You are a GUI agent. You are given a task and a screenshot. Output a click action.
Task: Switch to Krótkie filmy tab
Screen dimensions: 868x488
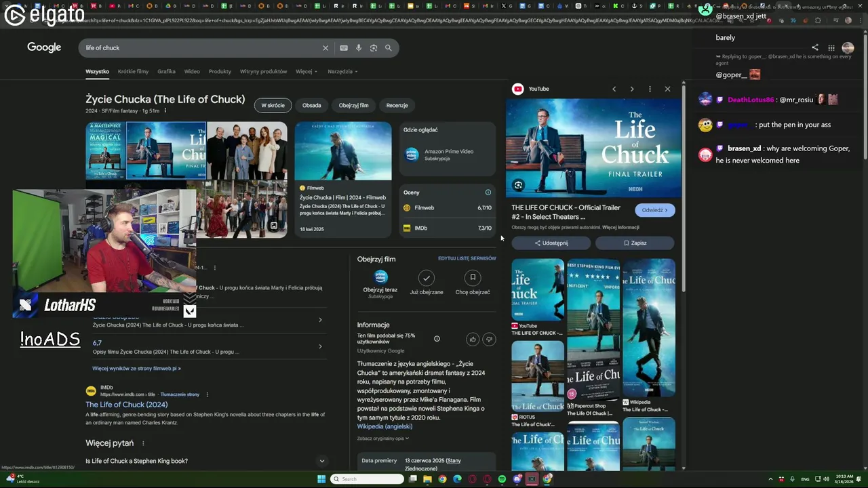pos(133,71)
